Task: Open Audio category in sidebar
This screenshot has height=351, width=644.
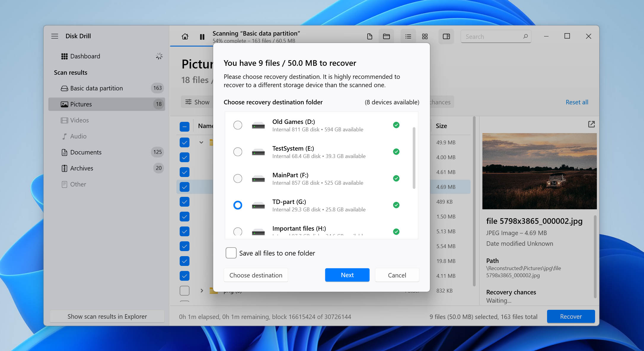Action: point(107,136)
